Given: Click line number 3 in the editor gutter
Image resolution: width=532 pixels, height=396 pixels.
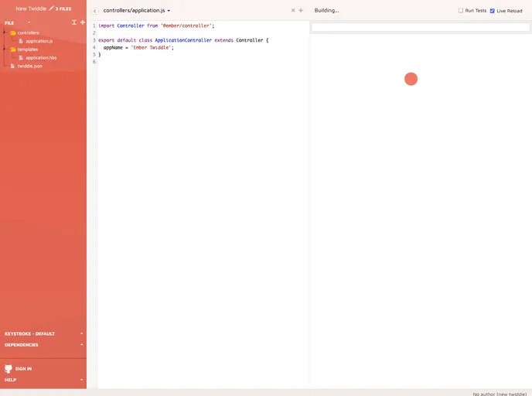Looking at the screenshot, I should click(x=94, y=40).
